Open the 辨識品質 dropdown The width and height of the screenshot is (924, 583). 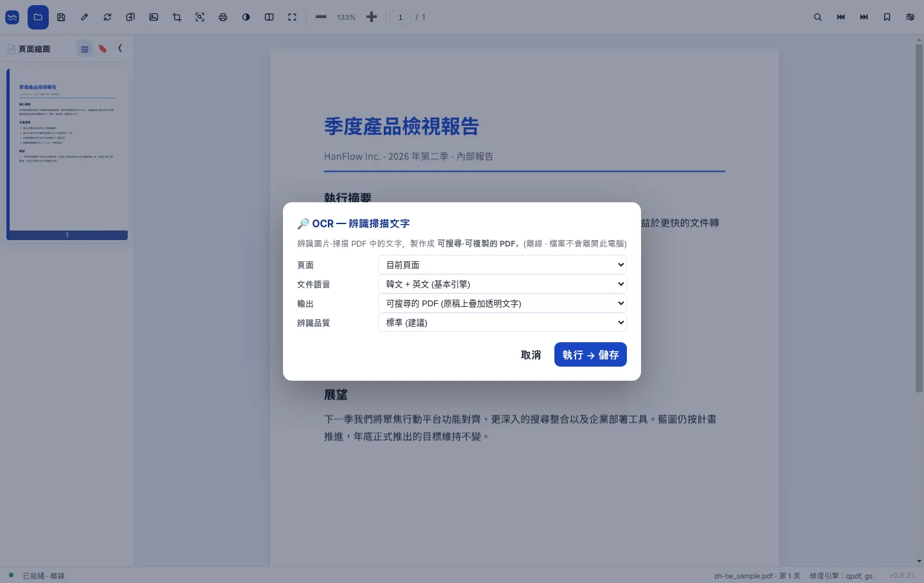coord(502,322)
